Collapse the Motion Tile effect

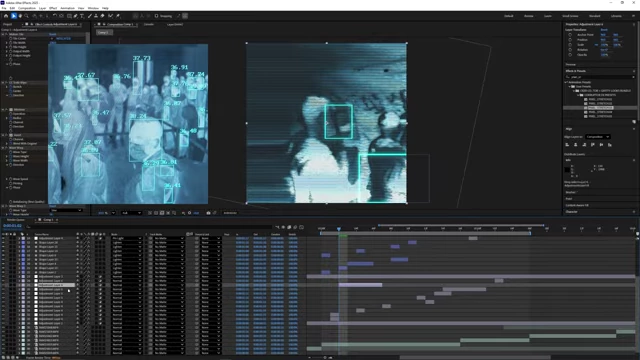[x=3, y=34]
